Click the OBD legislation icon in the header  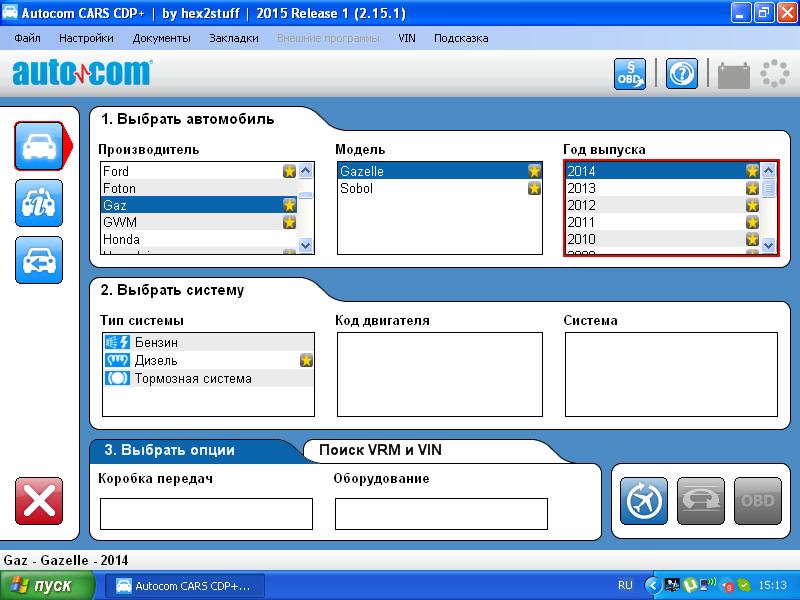coord(630,74)
